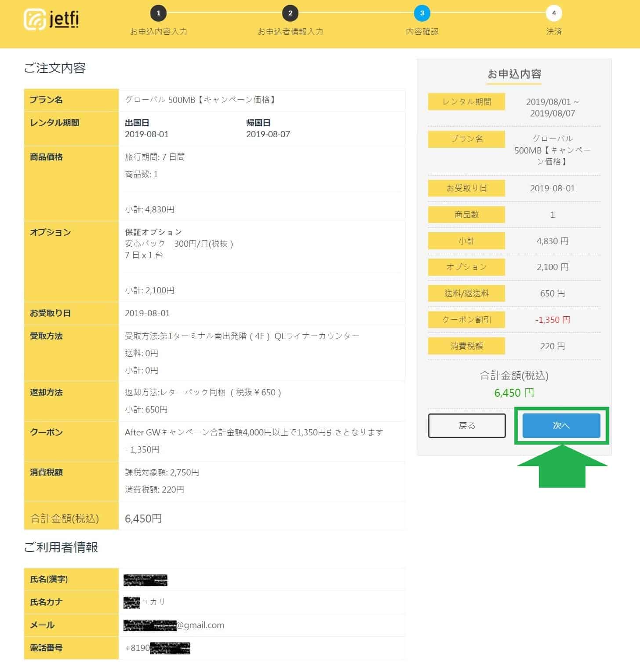Click the green 6,450 円 total in sidebar
Viewport: 640px width, 672px height.
(514, 393)
